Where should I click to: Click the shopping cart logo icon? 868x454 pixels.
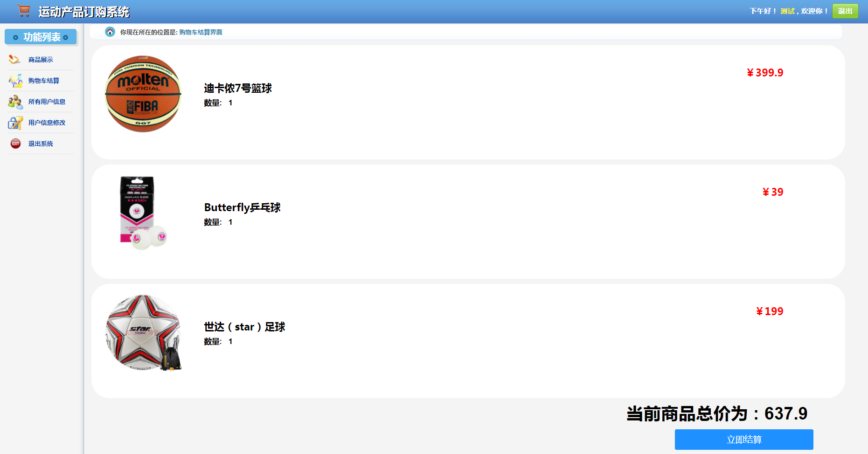[23, 11]
